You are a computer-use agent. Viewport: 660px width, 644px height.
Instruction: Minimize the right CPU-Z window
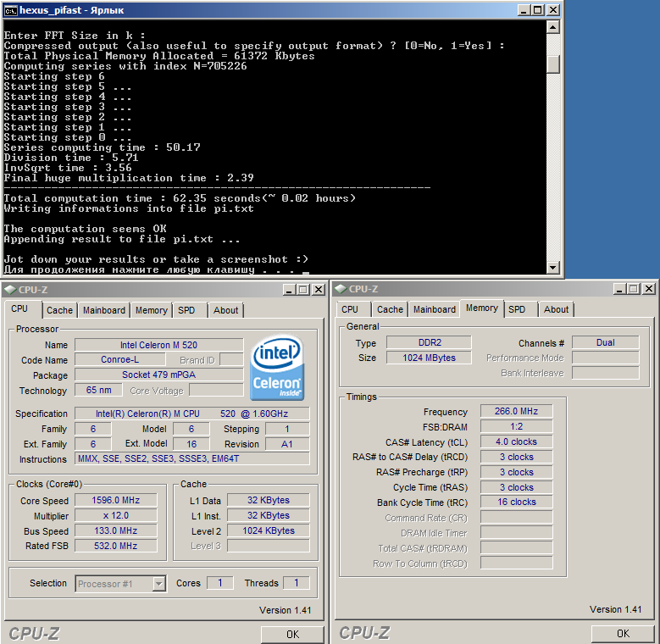(x=619, y=289)
